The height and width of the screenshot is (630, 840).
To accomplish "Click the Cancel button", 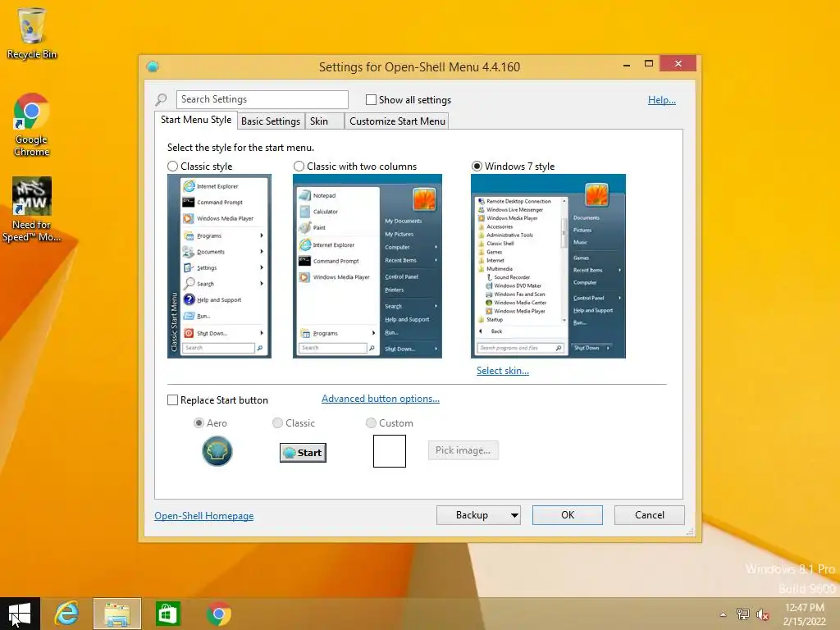I will point(650,515).
